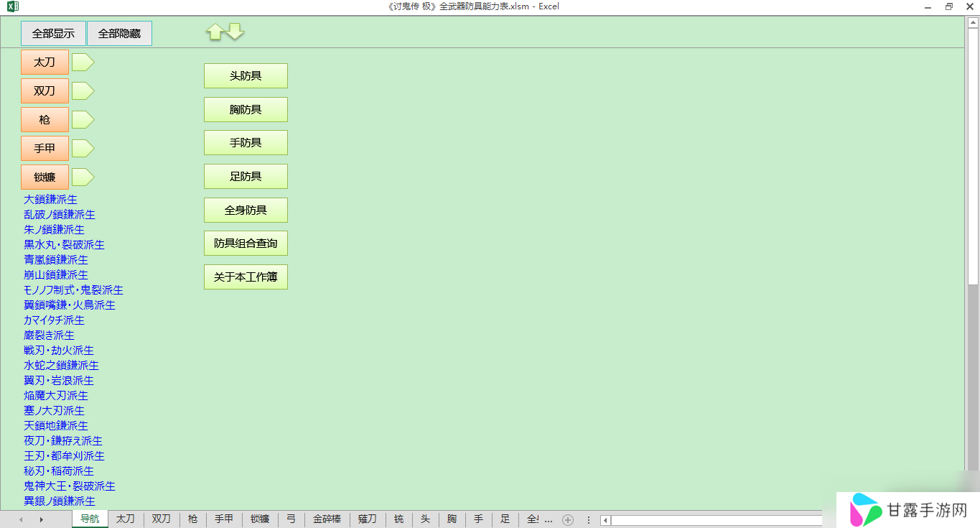Image resolution: width=980 pixels, height=528 pixels.
Task: Switch to the 金碎棒 sheet tab
Action: click(x=327, y=519)
